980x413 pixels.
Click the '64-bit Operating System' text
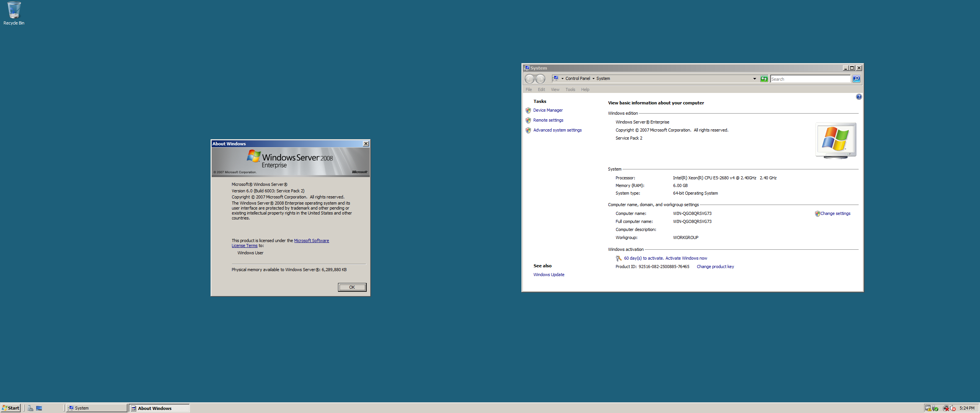pyautogui.click(x=695, y=193)
